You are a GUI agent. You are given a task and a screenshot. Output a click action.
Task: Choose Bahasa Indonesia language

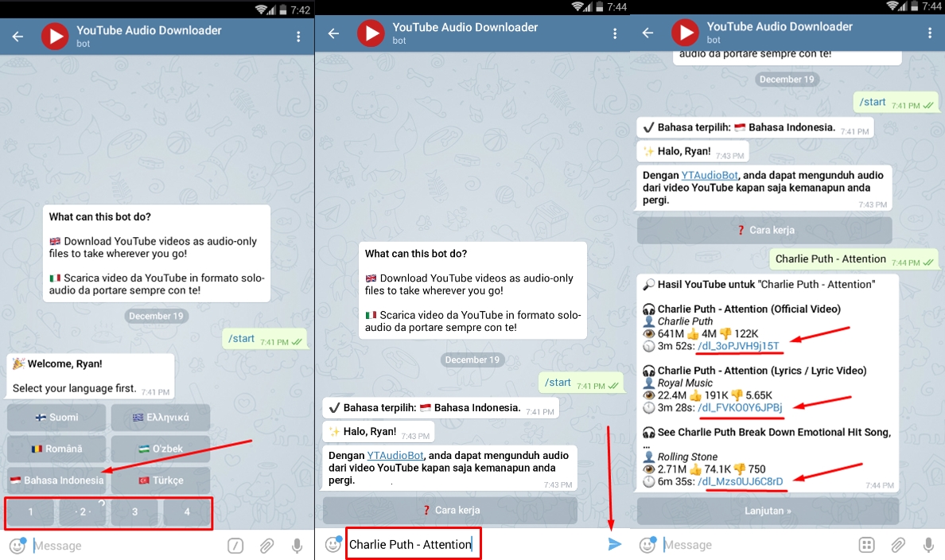point(56,480)
